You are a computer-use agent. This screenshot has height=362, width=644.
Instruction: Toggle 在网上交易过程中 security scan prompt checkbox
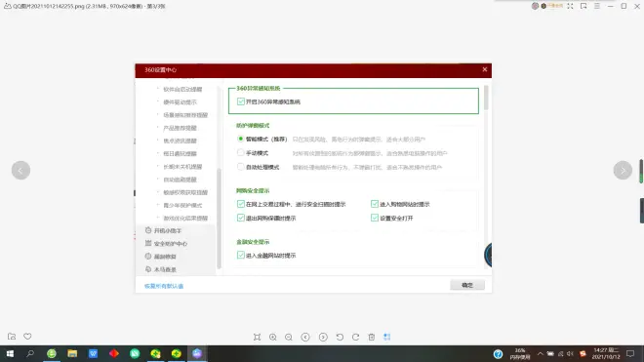tap(241, 204)
